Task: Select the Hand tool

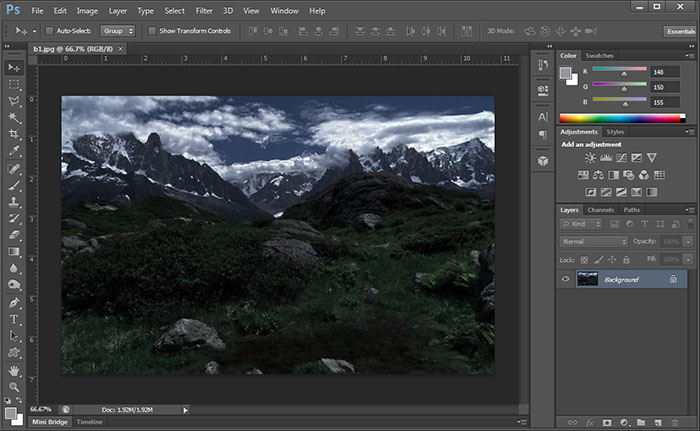Action: tap(14, 369)
